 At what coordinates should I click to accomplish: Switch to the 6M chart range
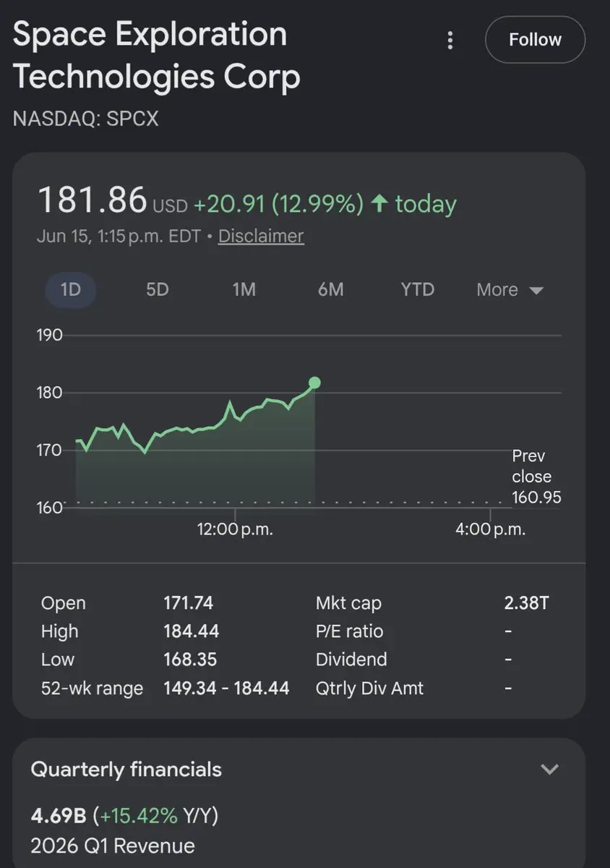pyautogui.click(x=330, y=290)
